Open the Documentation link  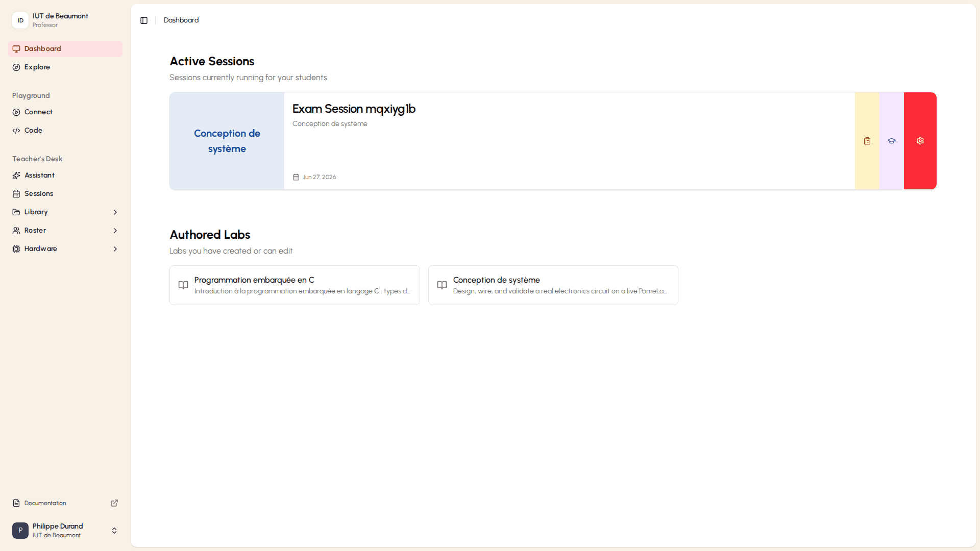(65, 503)
